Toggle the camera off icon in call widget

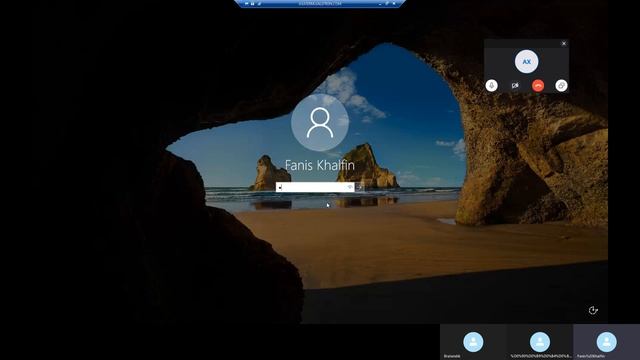coord(515,85)
